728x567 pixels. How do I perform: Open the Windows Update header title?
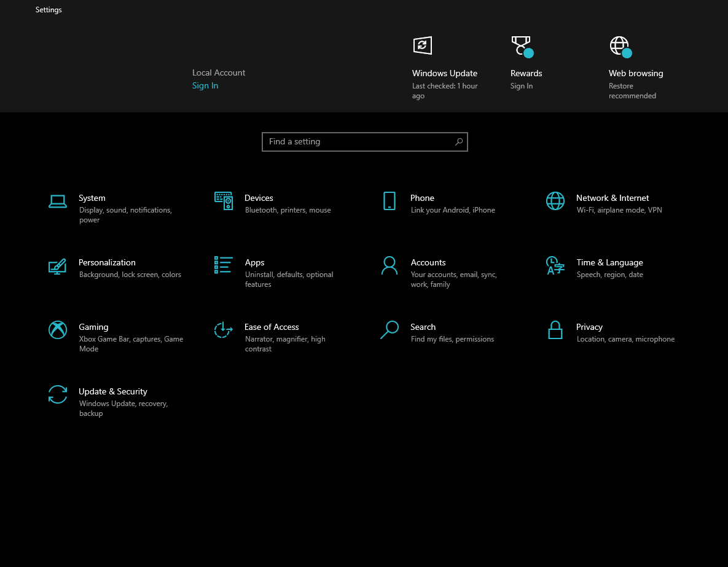pyautogui.click(x=444, y=73)
